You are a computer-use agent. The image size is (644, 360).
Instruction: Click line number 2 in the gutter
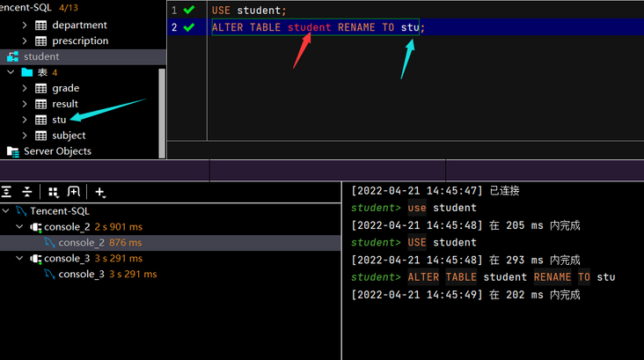tap(174, 27)
